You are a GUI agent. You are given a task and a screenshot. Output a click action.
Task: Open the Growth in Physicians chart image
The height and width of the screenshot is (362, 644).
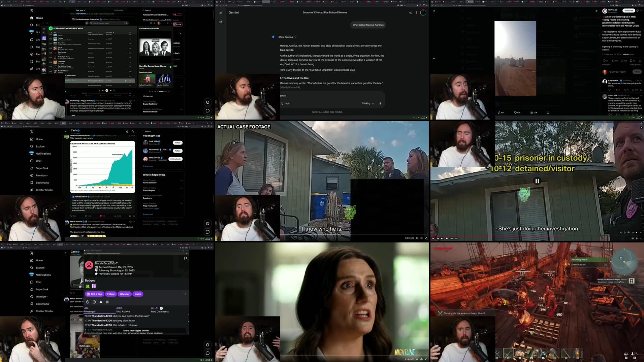(102, 167)
